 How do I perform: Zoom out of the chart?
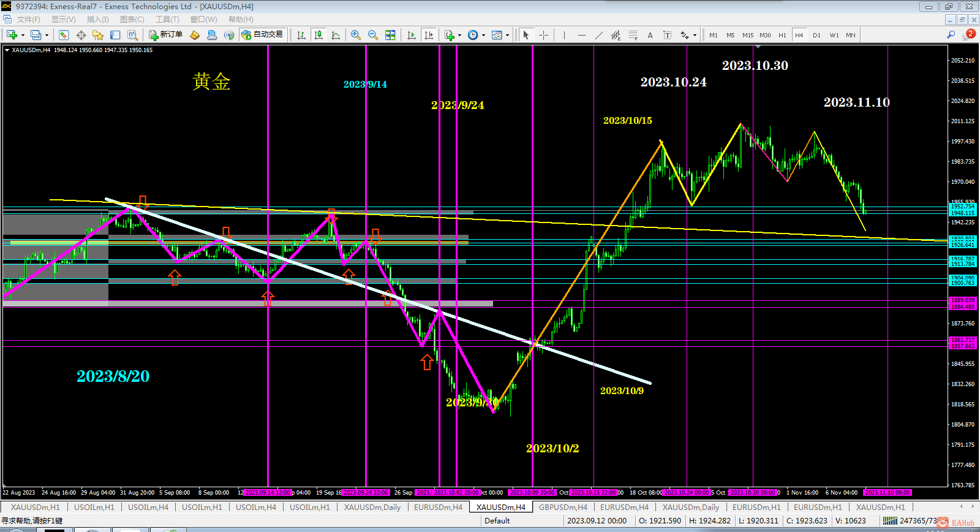(373, 35)
